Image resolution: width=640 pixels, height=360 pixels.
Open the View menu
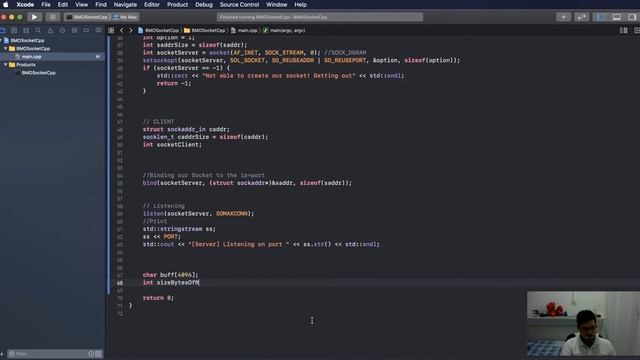pos(81,4)
